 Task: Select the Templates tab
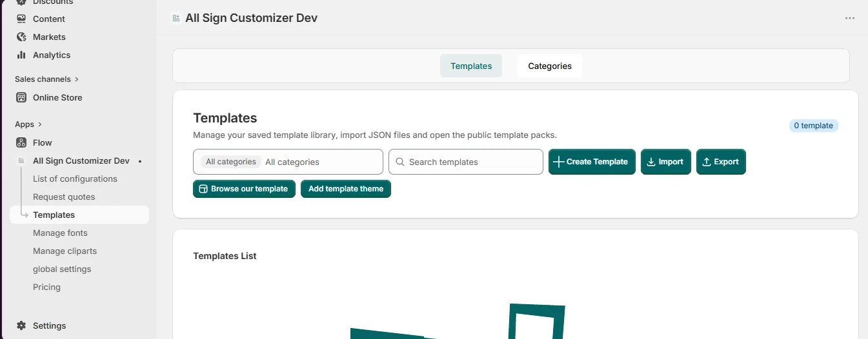pos(471,66)
